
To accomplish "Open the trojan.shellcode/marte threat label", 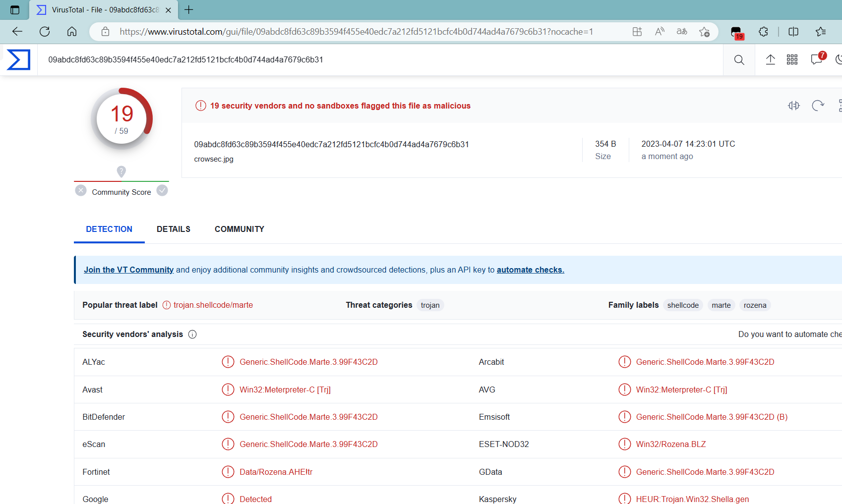I will tap(213, 305).
